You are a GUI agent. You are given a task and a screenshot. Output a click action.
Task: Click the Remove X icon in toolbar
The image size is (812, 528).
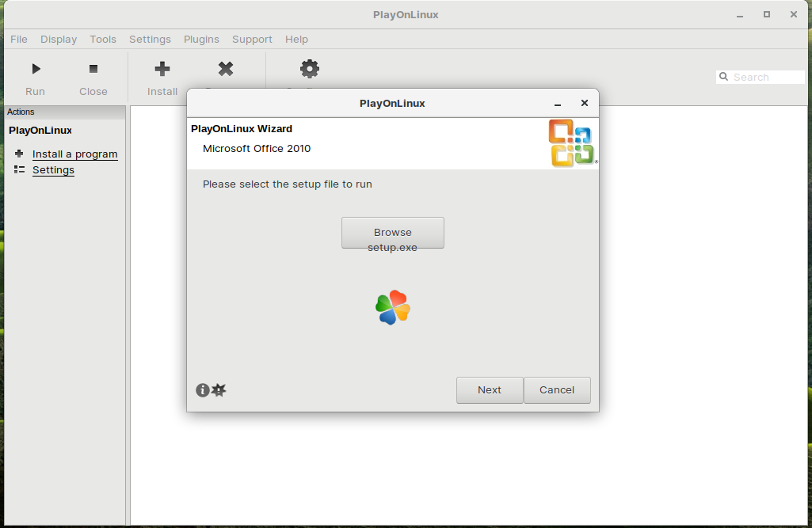[x=226, y=69]
